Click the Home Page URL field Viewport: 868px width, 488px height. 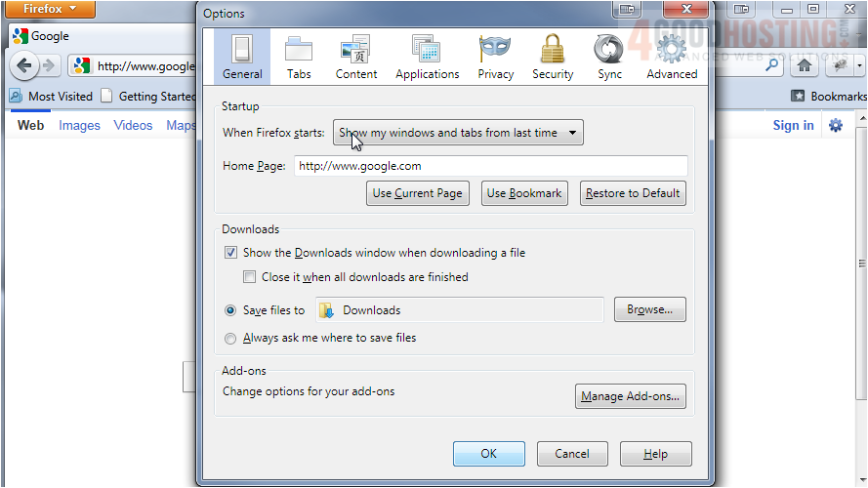pyautogui.click(x=490, y=166)
